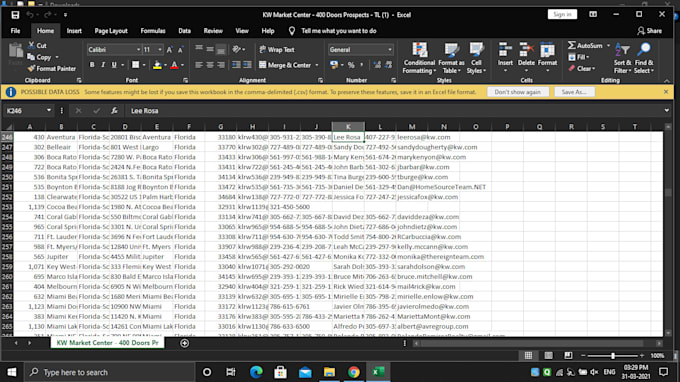The width and height of the screenshot is (680, 382).
Task: Switch to the Page Layout tab
Action: pos(111,31)
